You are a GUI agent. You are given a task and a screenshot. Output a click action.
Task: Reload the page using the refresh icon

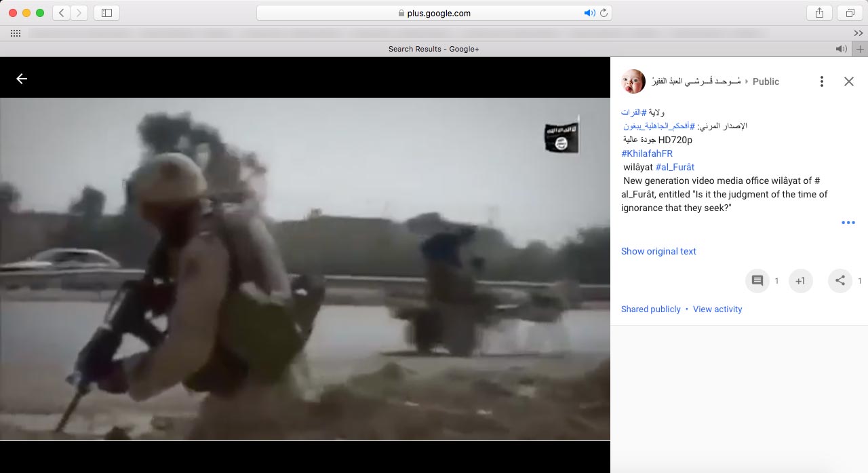pos(603,13)
